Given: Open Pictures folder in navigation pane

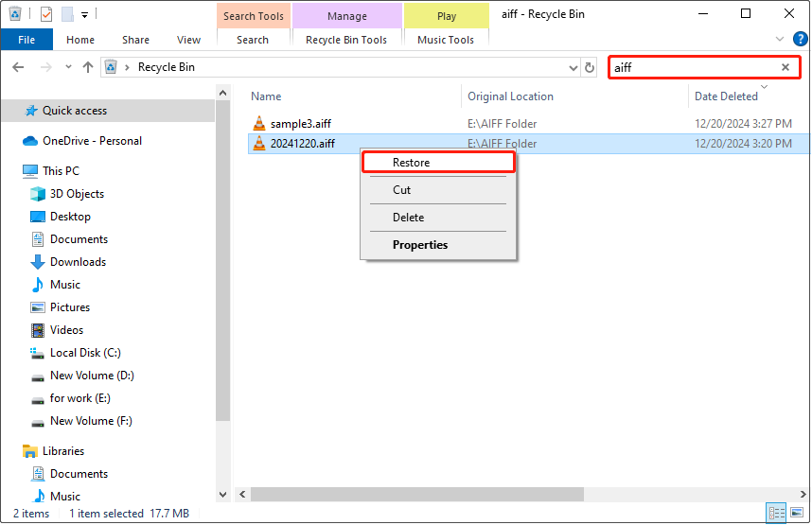Looking at the screenshot, I should pyautogui.click(x=69, y=307).
